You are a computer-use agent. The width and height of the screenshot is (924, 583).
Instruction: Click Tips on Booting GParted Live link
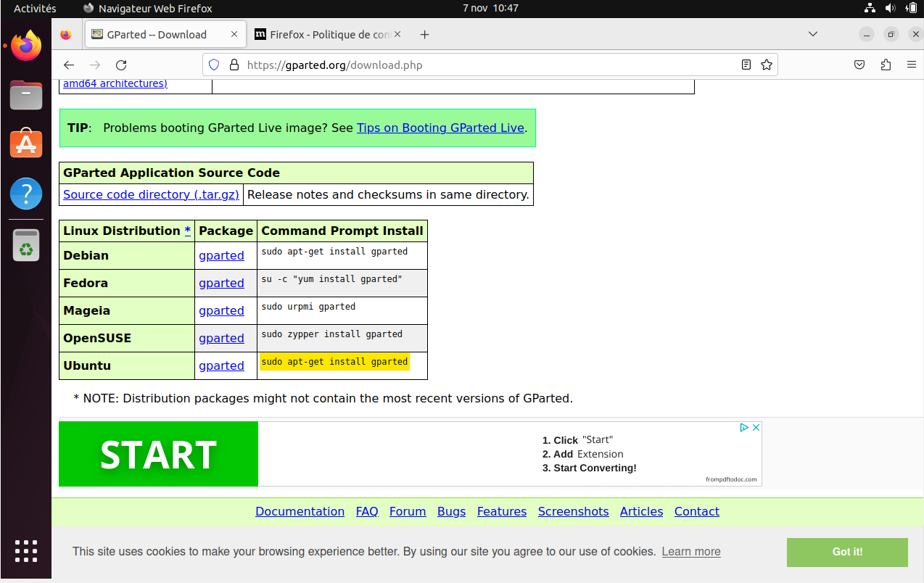click(x=440, y=128)
